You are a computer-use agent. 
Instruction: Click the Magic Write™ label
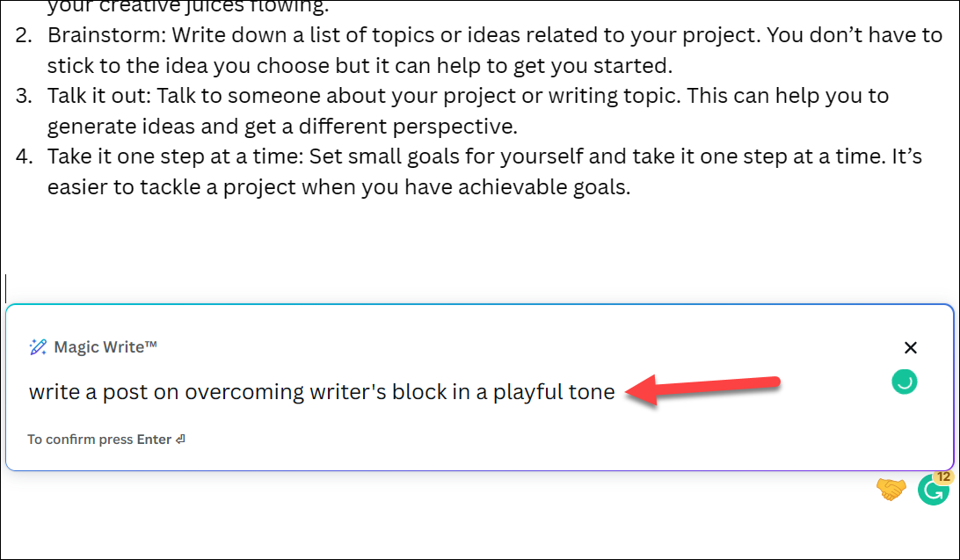click(x=105, y=347)
